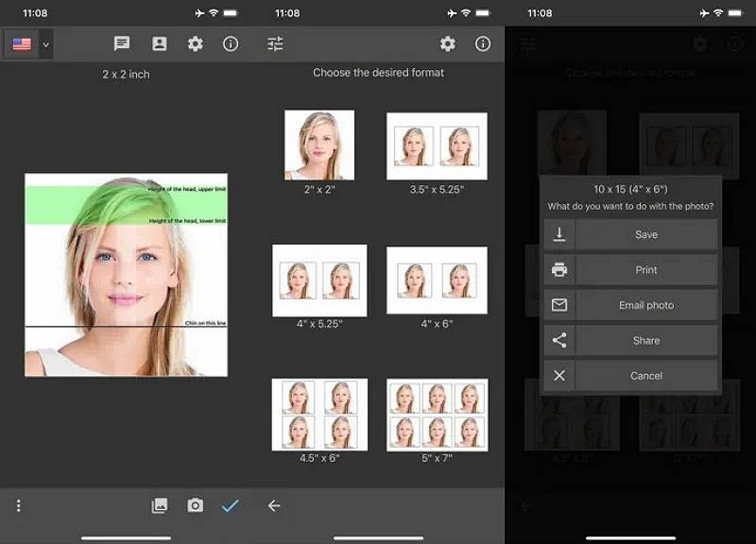The image size is (756, 544).
Task: Tap the printer icon beside Print
Action: point(559,270)
